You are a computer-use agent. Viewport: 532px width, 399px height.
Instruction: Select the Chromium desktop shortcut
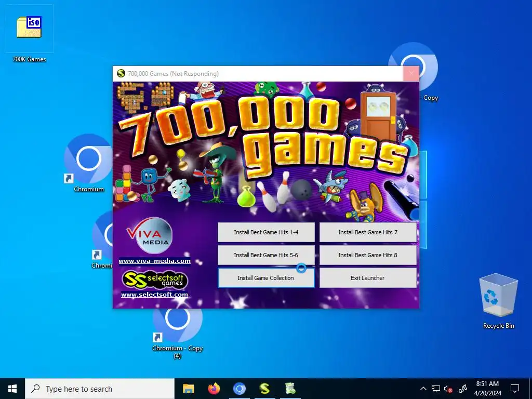[x=88, y=164]
